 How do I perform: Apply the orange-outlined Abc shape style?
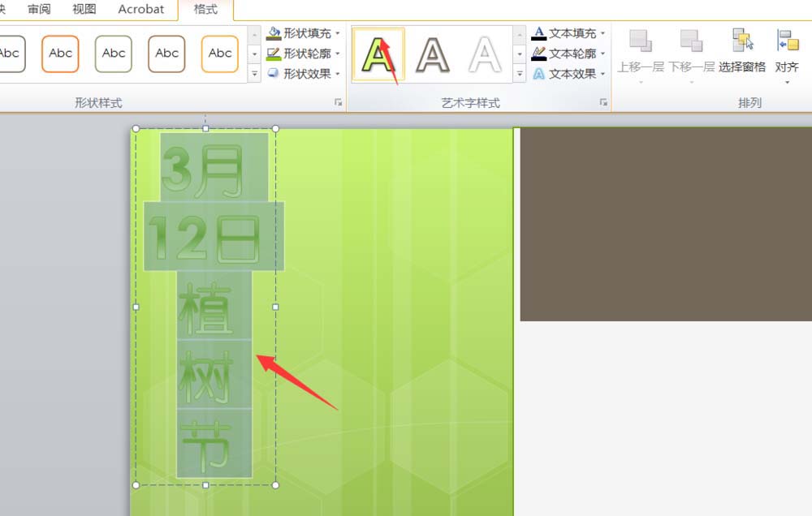click(x=60, y=54)
